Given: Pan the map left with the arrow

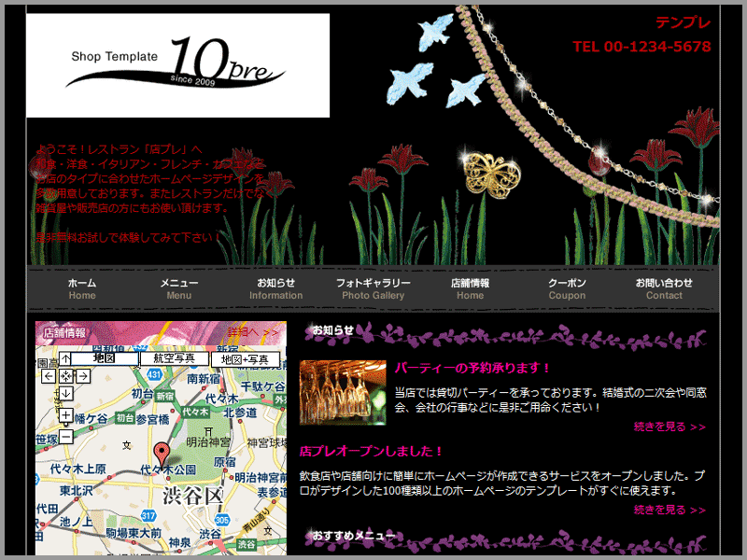Looking at the screenshot, I should pos(49,376).
